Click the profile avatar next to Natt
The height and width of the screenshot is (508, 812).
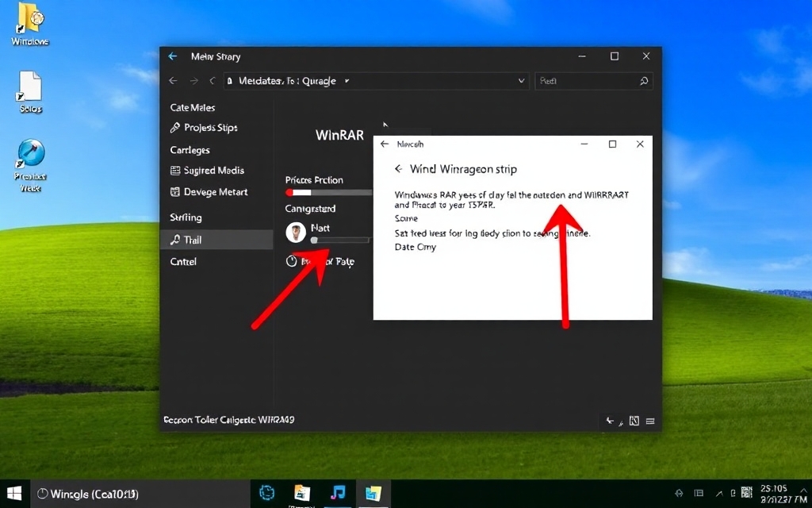tap(296, 233)
